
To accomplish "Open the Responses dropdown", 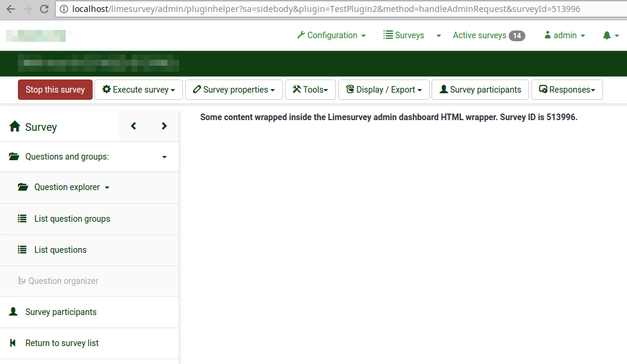I will pyautogui.click(x=567, y=90).
